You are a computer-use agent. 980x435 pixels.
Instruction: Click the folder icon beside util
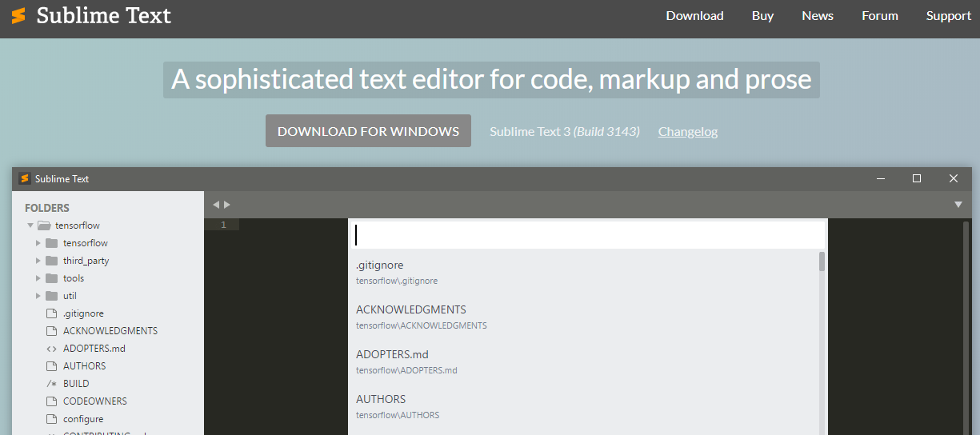coord(52,296)
